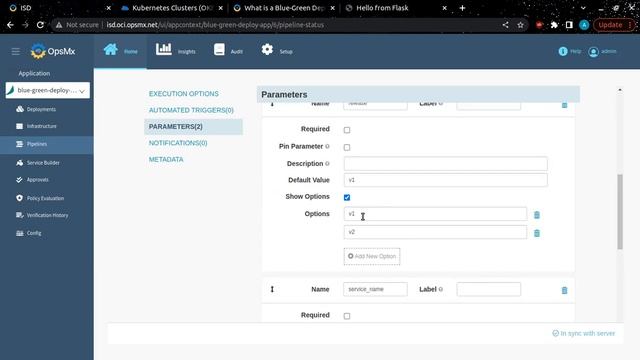
Task: Bookmark this page with the star icon
Action: [x=520, y=25]
